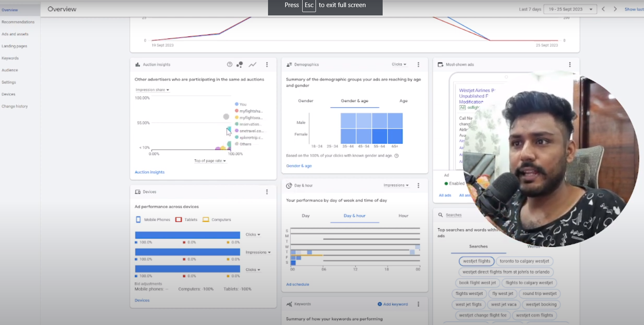This screenshot has height=325, width=644.
Task: Open last Devices Clicks dropdown below Impressions
Action: pyautogui.click(x=253, y=270)
